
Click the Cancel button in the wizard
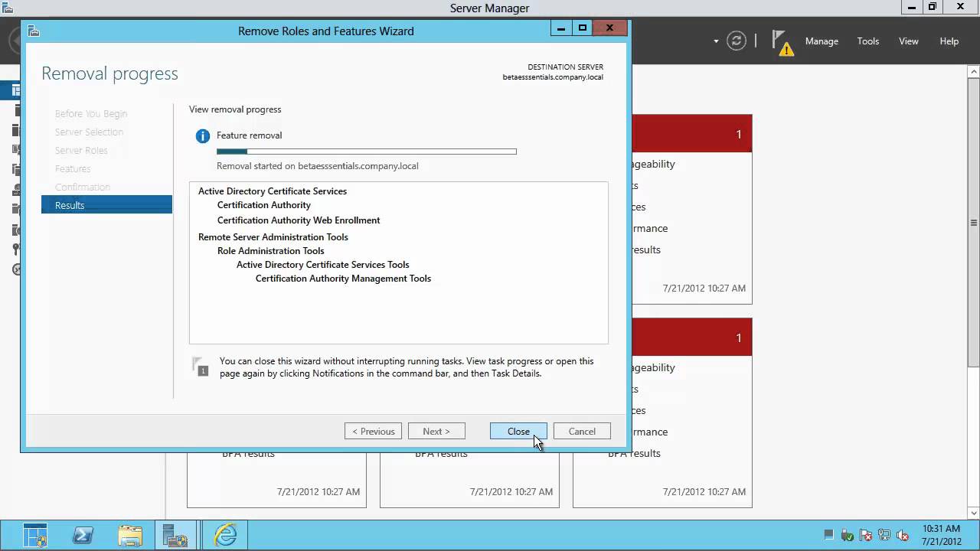(582, 432)
